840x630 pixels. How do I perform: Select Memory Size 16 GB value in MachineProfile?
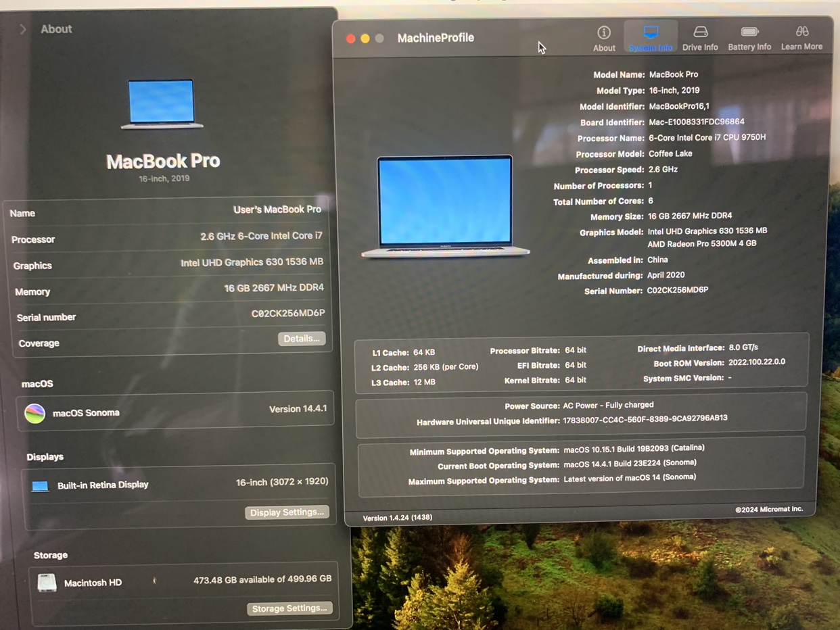[690, 216]
